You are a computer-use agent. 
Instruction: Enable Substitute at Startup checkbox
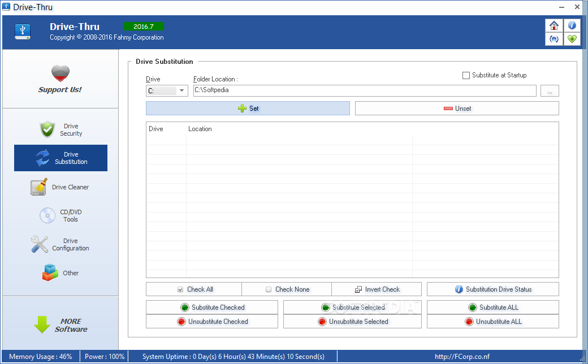point(466,75)
